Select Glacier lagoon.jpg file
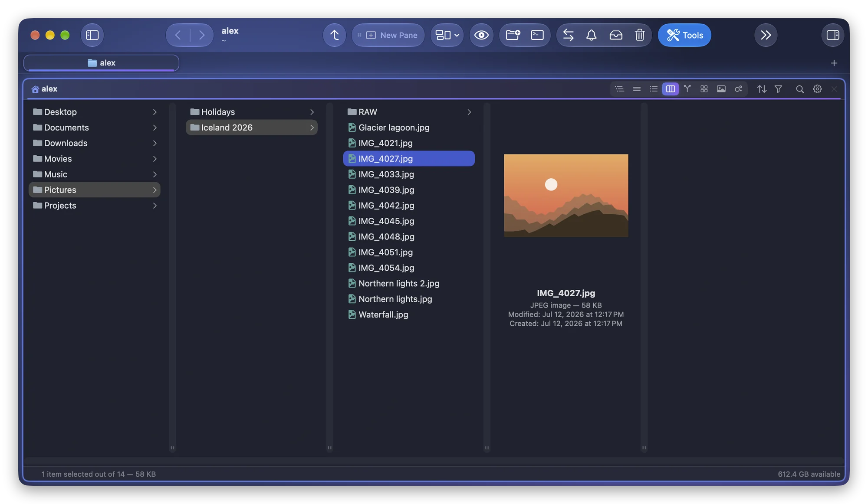 pos(408,128)
